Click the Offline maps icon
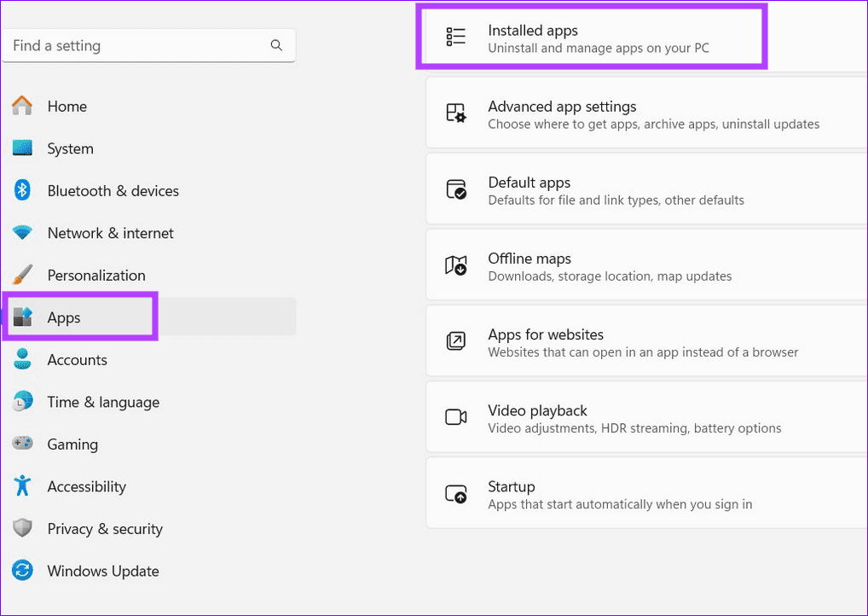This screenshot has height=616, width=868. 455,264
